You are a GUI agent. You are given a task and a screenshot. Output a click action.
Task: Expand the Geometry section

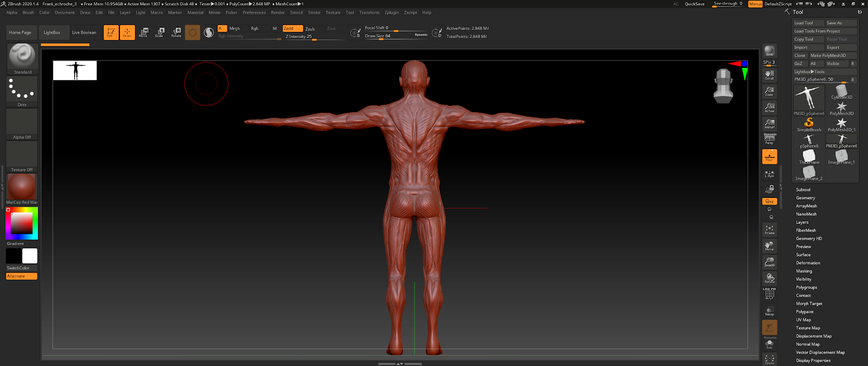(x=805, y=198)
